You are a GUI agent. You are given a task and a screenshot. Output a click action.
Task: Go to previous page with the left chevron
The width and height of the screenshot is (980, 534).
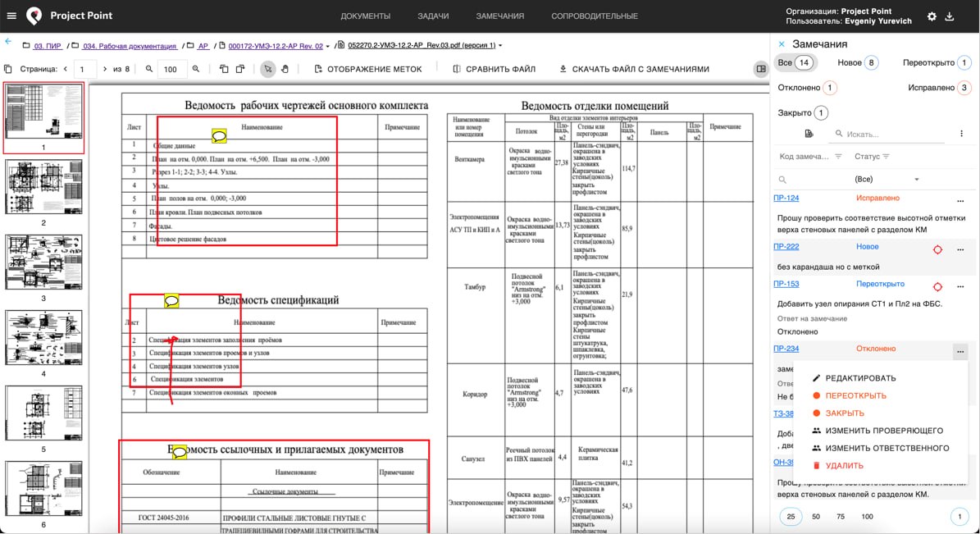[65, 69]
